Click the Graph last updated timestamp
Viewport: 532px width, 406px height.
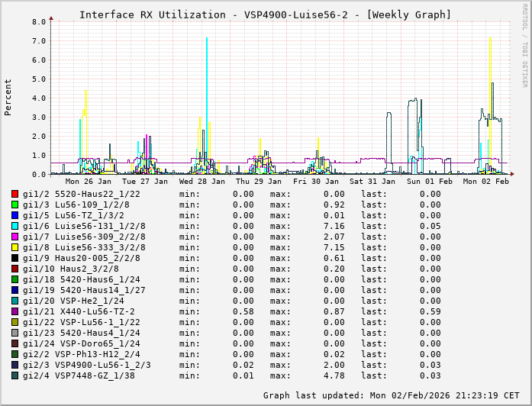pyautogui.click(x=392, y=395)
